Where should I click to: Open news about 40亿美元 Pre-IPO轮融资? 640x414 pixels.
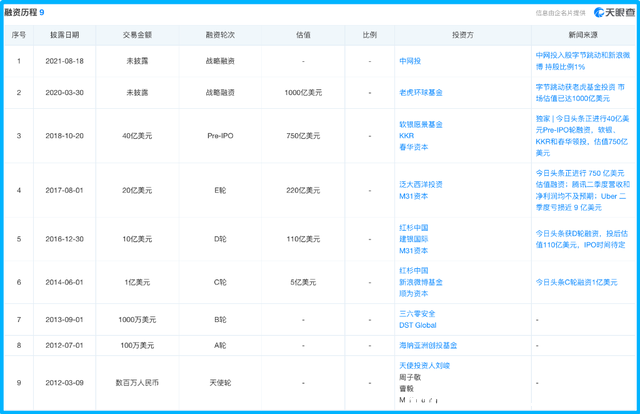click(582, 136)
